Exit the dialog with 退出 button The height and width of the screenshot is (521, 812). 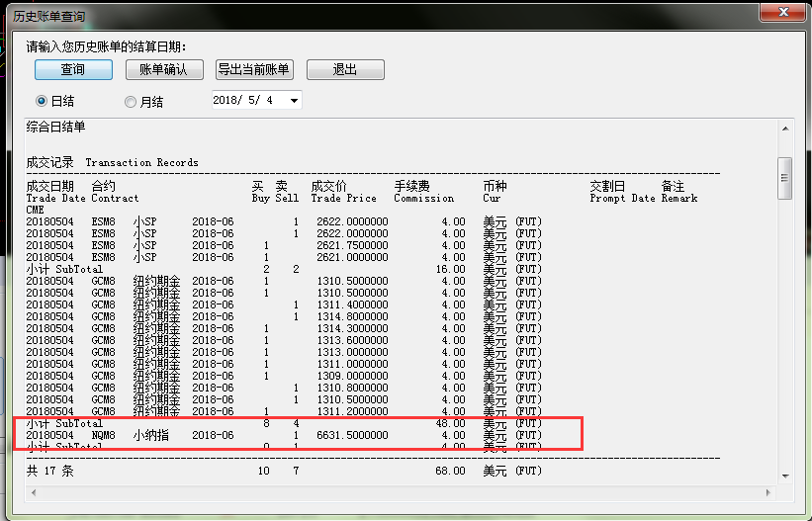coord(344,69)
